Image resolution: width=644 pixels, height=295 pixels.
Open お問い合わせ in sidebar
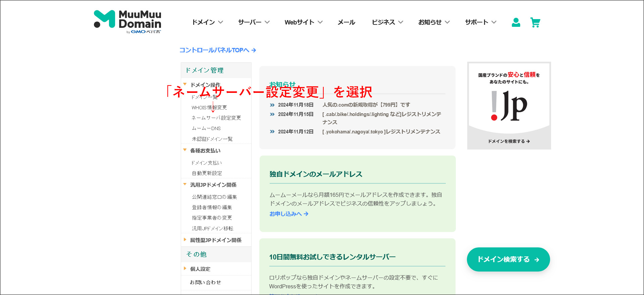point(205,282)
